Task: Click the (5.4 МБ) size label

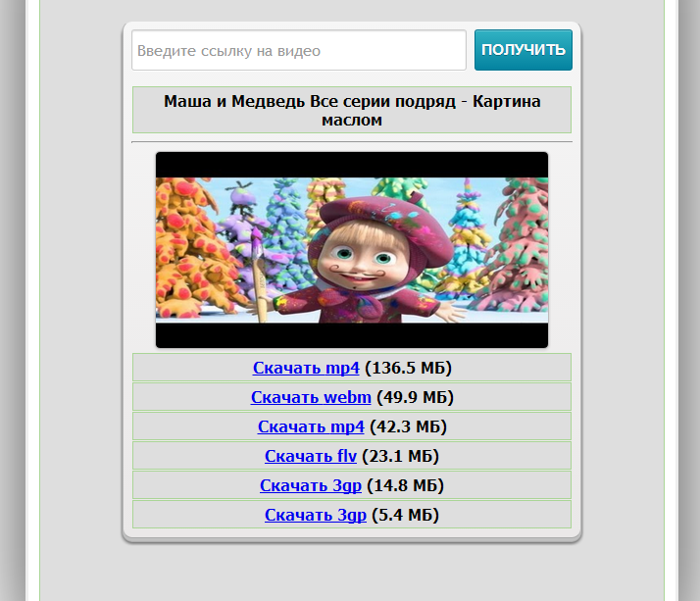Action: 405,515
